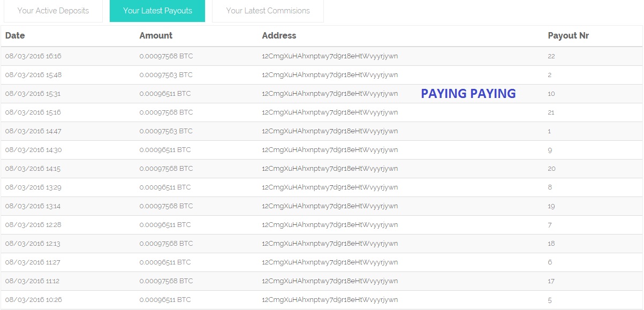The width and height of the screenshot is (644, 310).
Task: Select date 08/03/2016 12:13
Action: [x=33, y=244]
